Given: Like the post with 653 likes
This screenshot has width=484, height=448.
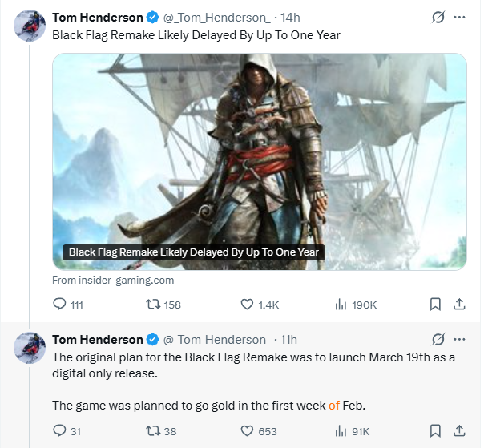Looking at the screenshot, I should pos(247,431).
